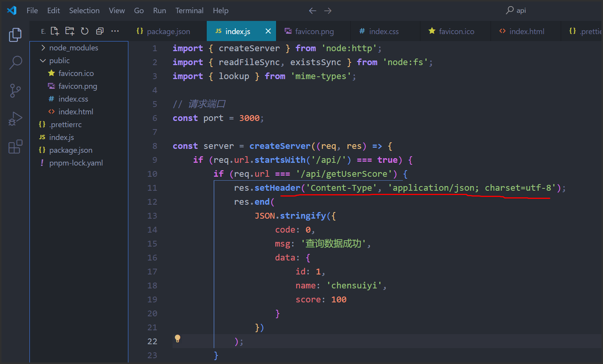Viewport: 603px width, 364px height.
Task: Open explorer more actions ellipsis menu
Action: pos(115,31)
